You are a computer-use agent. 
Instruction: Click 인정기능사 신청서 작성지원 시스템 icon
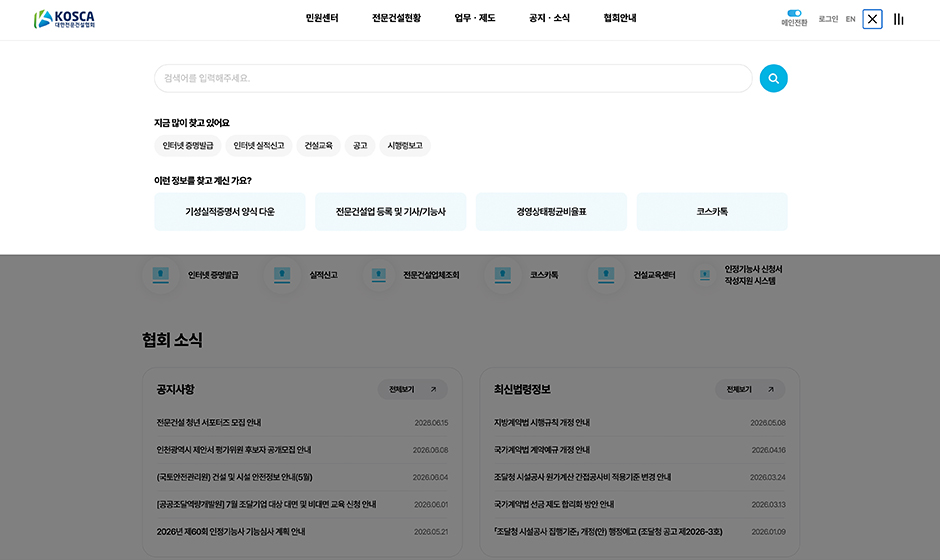tap(705, 275)
